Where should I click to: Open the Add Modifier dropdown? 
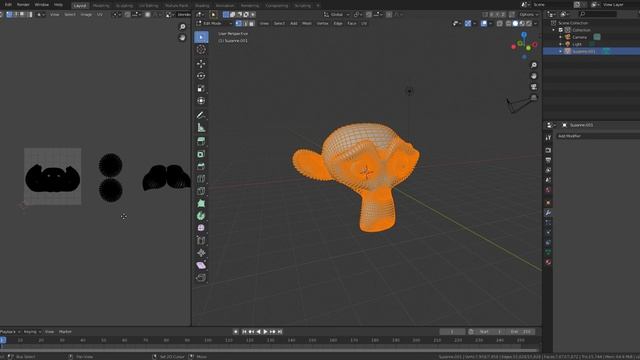598,136
